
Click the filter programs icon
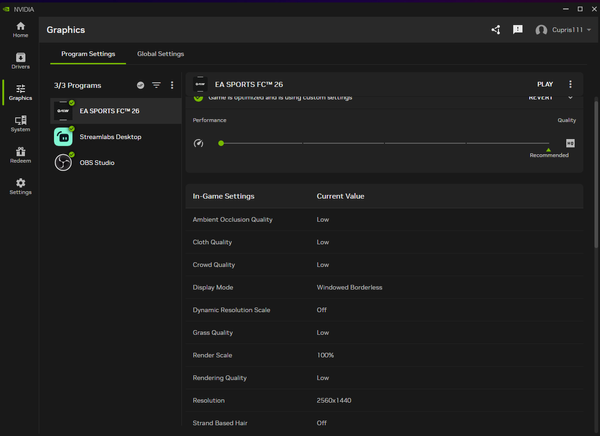click(x=156, y=86)
